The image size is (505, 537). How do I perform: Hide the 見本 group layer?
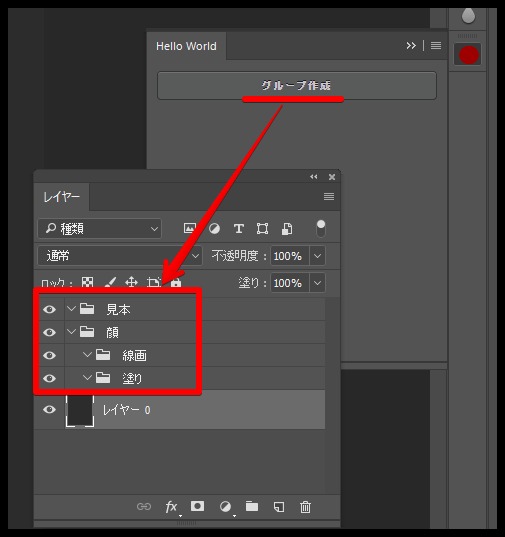[x=49, y=310]
